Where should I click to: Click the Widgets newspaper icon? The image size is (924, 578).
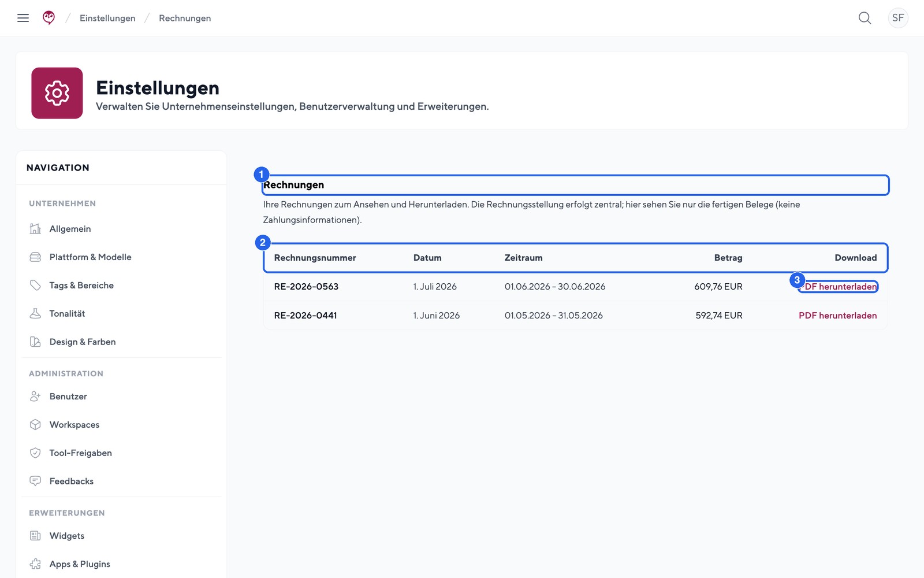pyautogui.click(x=35, y=536)
